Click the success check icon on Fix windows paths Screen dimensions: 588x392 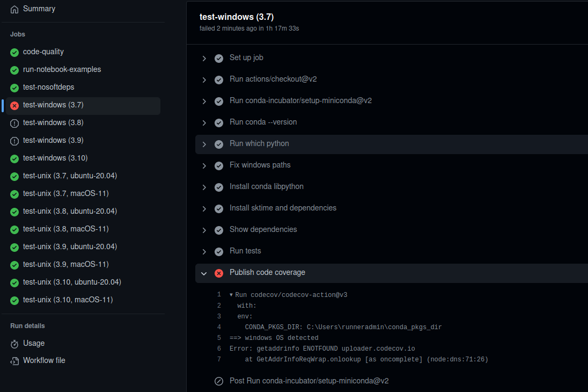click(219, 165)
